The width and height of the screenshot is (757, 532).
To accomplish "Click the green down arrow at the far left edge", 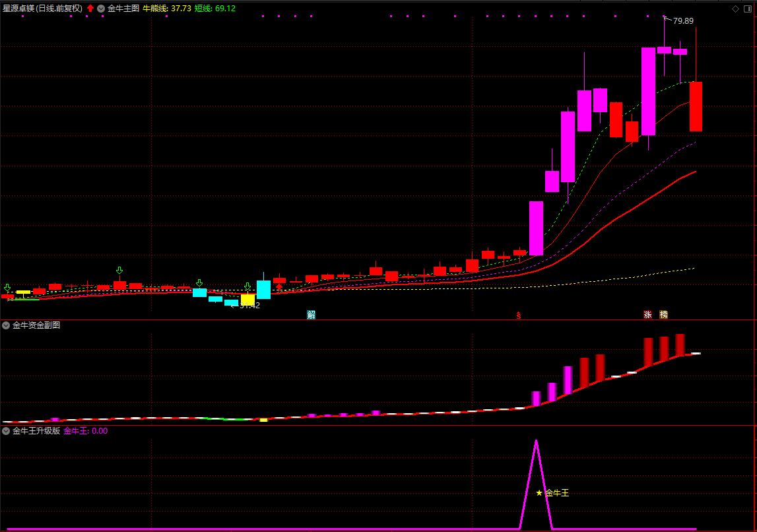I will click(7, 287).
